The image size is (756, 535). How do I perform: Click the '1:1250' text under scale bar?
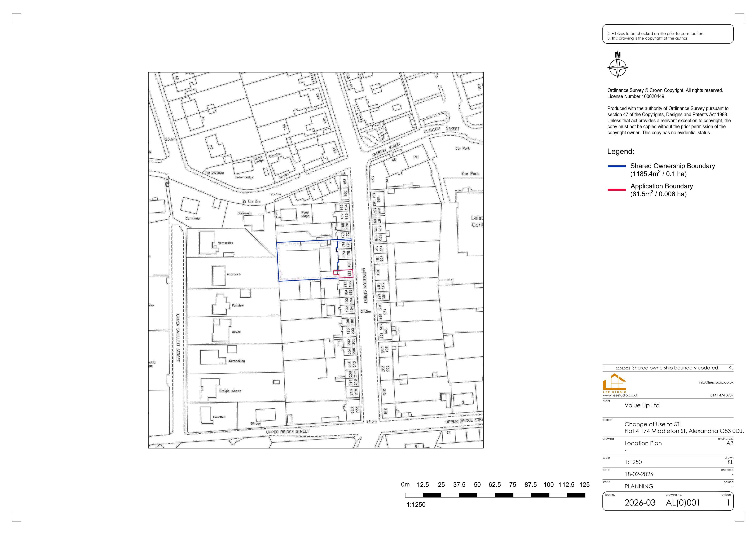pyautogui.click(x=416, y=505)
